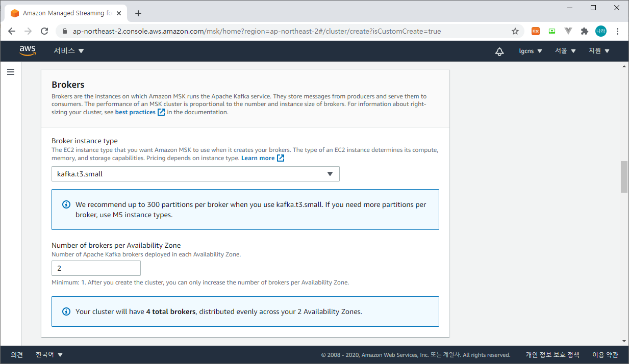Click the scrollbar down arrow

(x=624, y=341)
